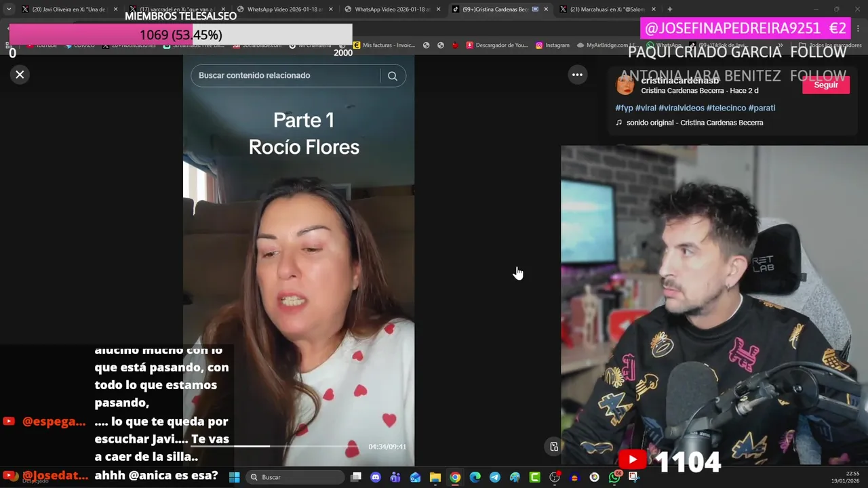Open the three-dots more options menu
This screenshot has width=868, height=488.
[x=577, y=75]
